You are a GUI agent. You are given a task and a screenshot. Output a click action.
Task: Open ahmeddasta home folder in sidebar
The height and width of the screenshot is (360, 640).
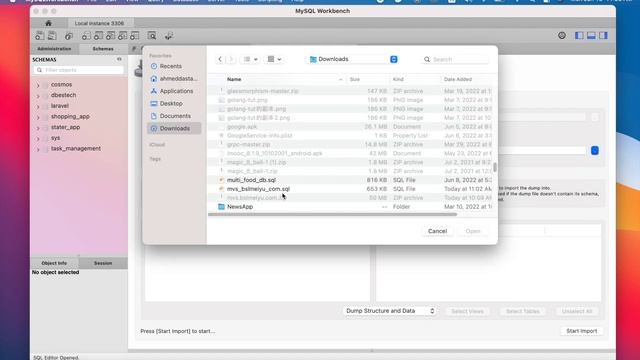(x=174, y=78)
